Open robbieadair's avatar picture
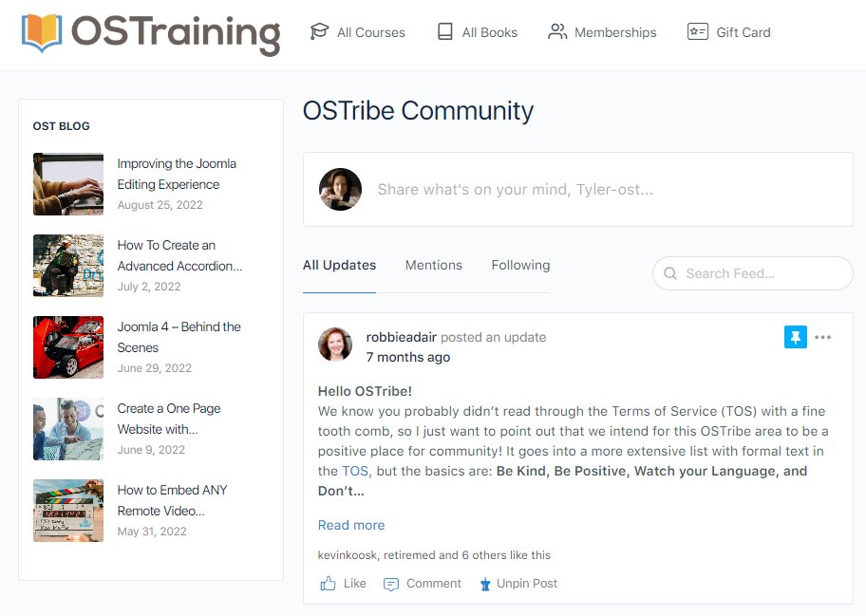The height and width of the screenshot is (616, 866). pyautogui.click(x=335, y=344)
